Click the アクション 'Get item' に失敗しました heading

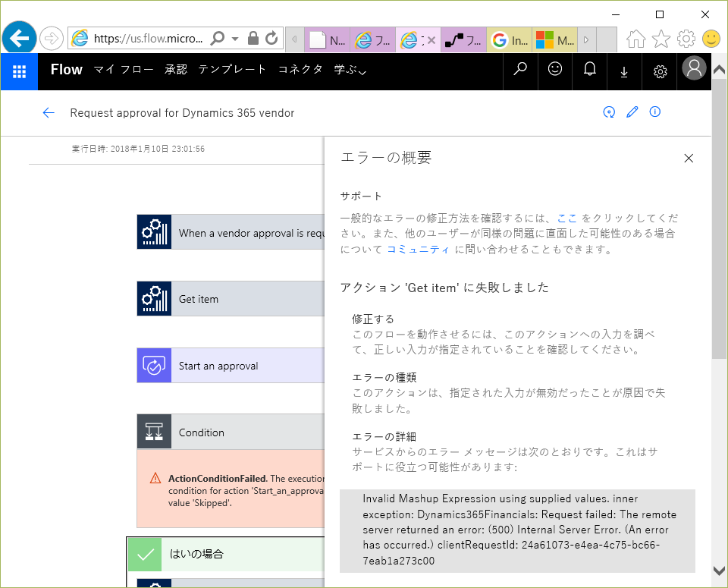pyautogui.click(x=444, y=288)
